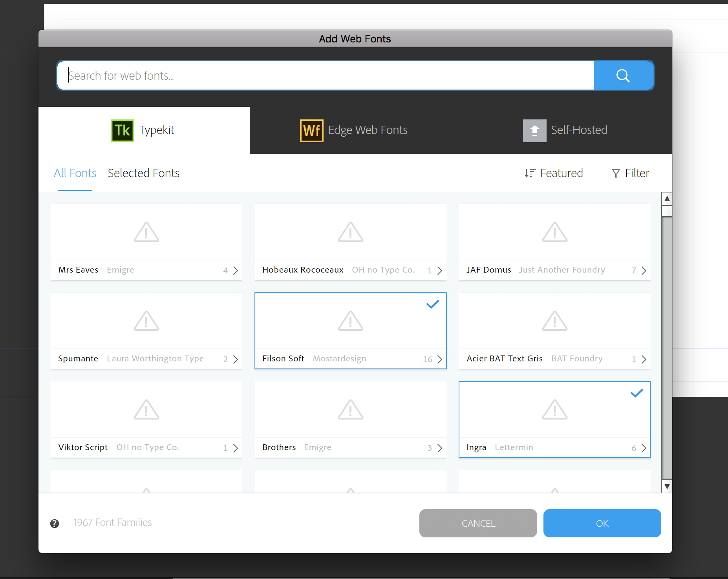Expand JAF Domus styles chevron

(x=644, y=270)
